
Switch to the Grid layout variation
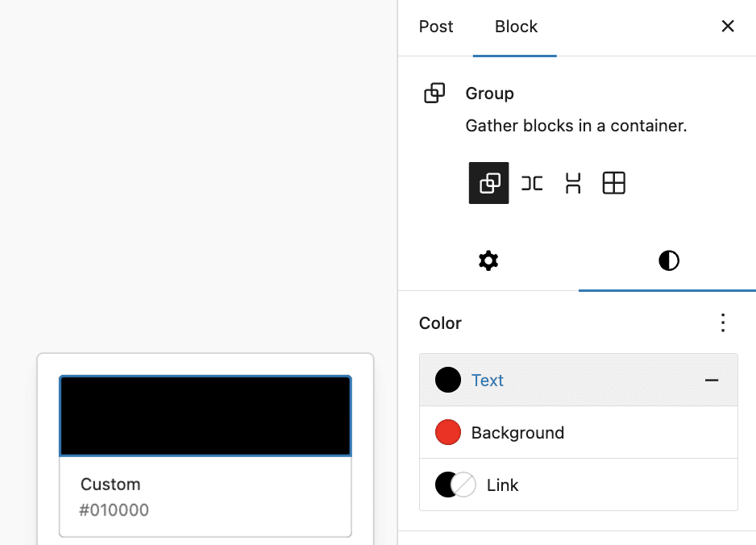point(614,184)
